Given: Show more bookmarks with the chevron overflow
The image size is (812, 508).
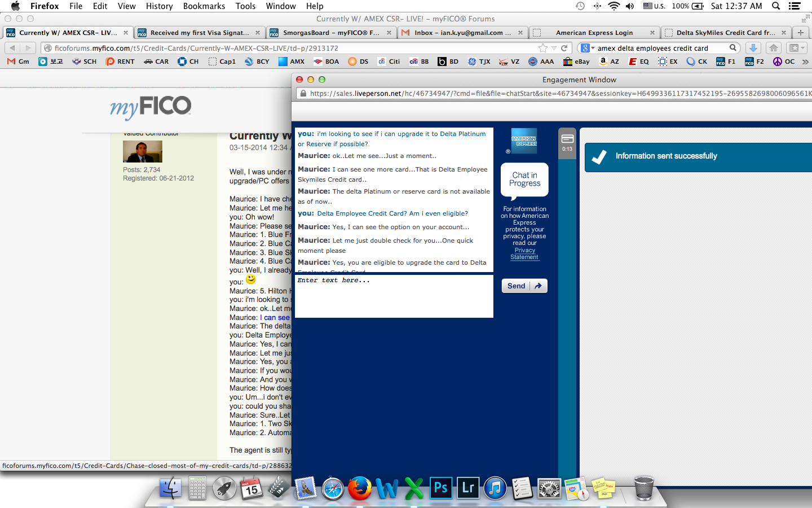Looking at the screenshot, I should (805, 62).
